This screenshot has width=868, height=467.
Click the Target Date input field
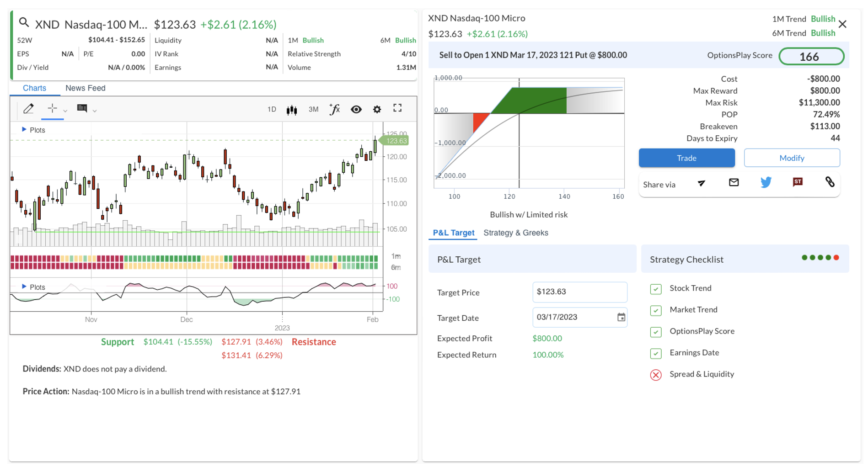[579, 317]
